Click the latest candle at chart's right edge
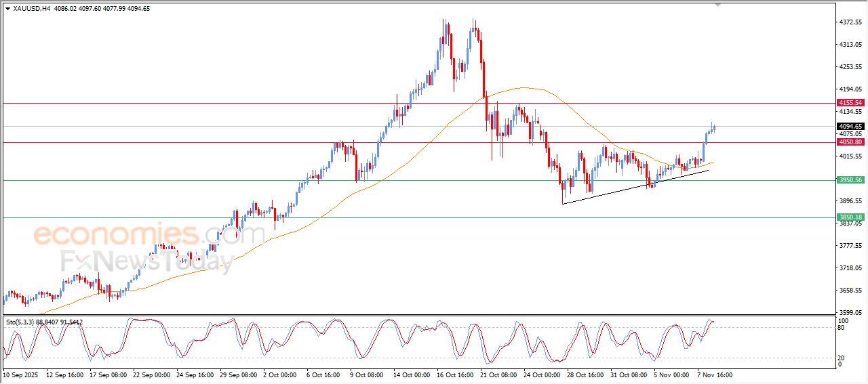This screenshot has height=384, width=868. (715, 128)
